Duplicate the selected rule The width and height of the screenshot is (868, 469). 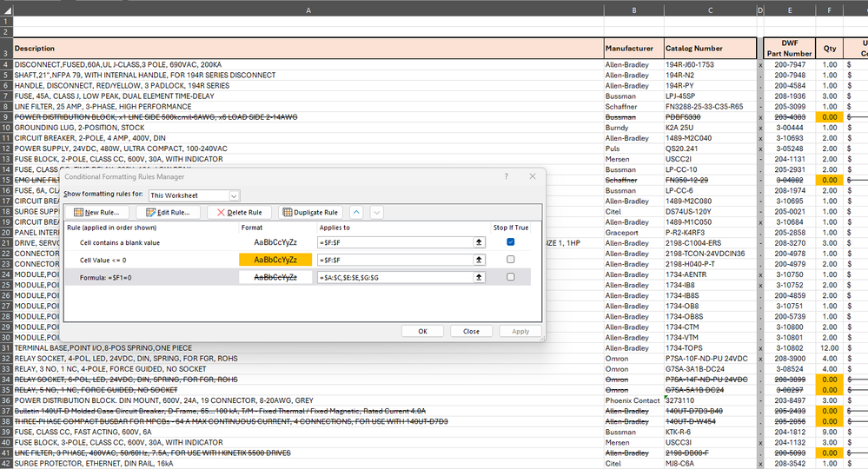coord(310,213)
